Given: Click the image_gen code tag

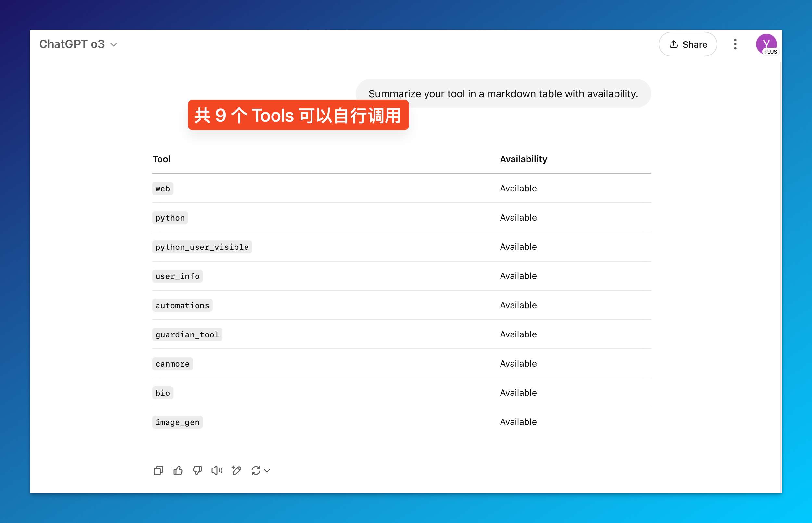Looking at the screenshot, I should (x=177, y=422).
